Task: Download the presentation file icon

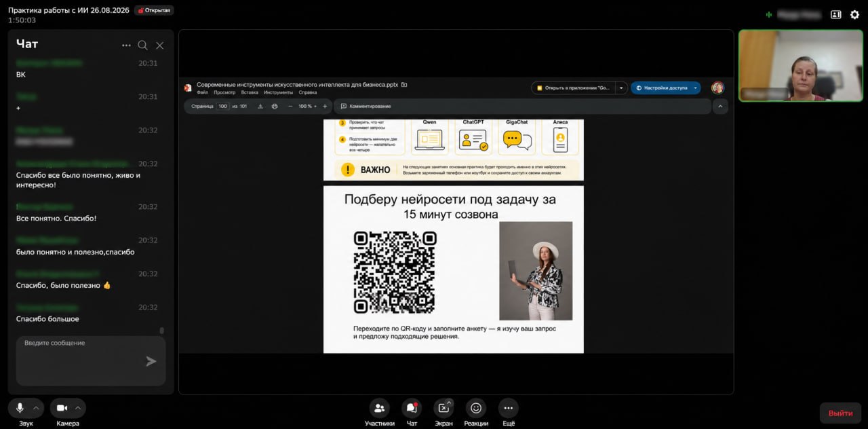Action: 260,106
